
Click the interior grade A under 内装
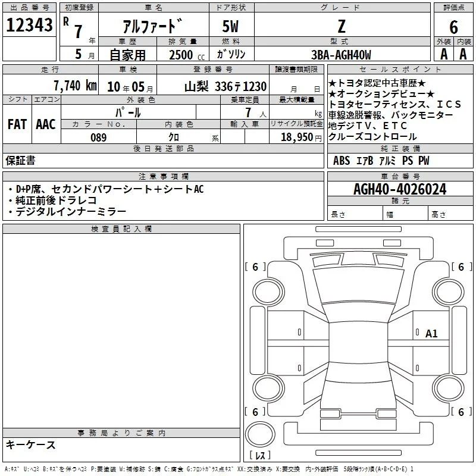click(x=464, y=54)
